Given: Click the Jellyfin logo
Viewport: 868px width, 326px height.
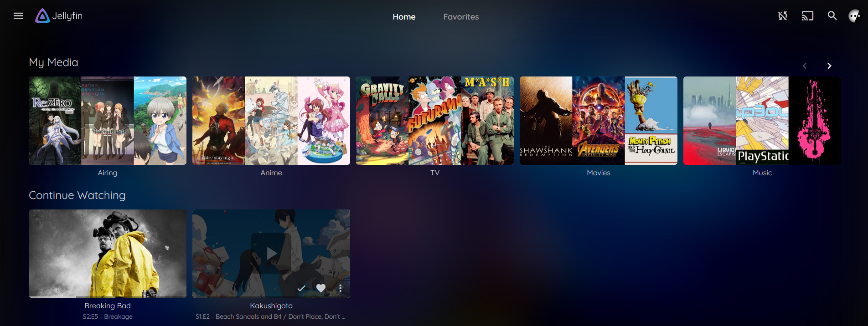Looking at the screenshot, I should (59, 16).
